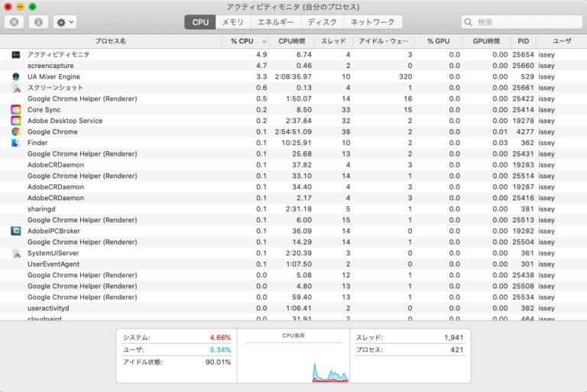This screenshot has width=587, height=392.
Task: Click the Adobe Desktop Service icon
Action: click(x=16, y=121)
